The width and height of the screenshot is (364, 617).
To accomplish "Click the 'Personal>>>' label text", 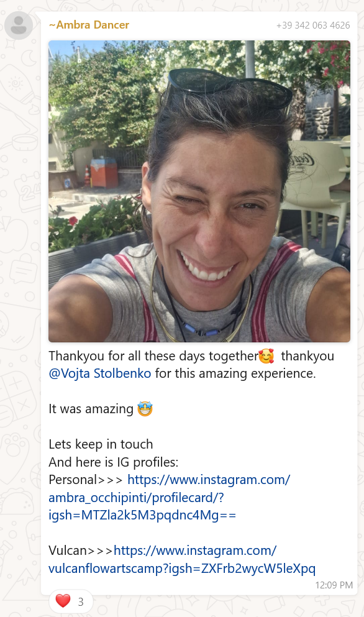I will [85, 480].
